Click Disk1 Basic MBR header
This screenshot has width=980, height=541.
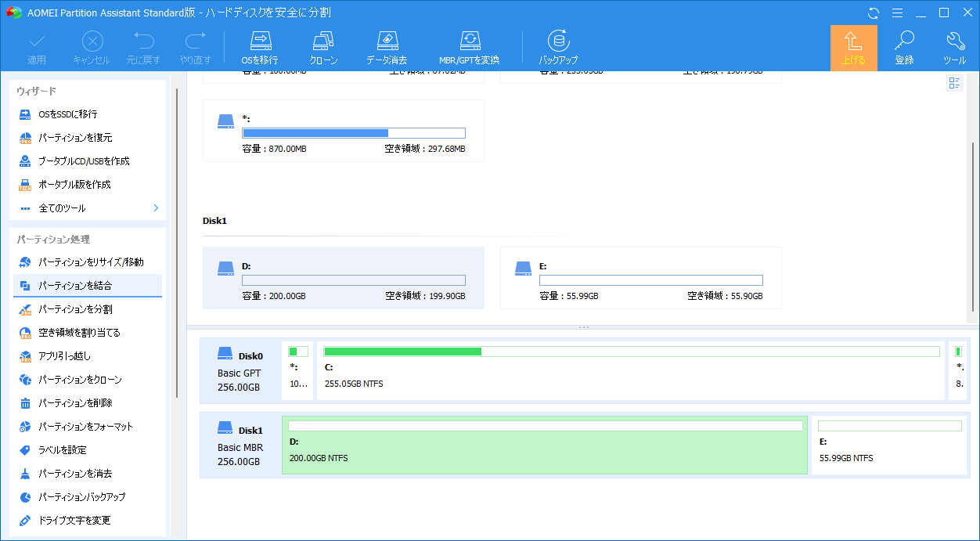pos(240,445)
